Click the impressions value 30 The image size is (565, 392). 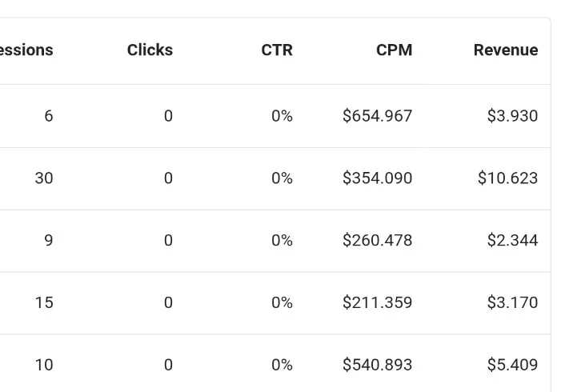point(44,178)
